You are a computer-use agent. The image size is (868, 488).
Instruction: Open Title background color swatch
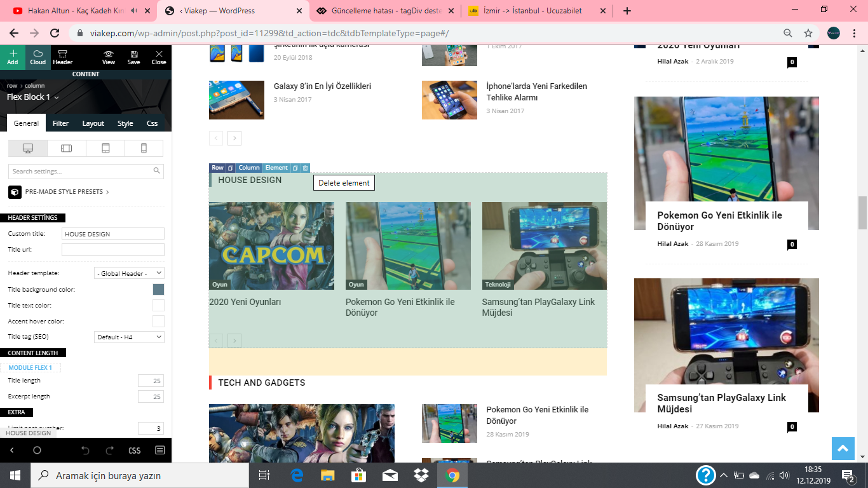click(158, 289)
